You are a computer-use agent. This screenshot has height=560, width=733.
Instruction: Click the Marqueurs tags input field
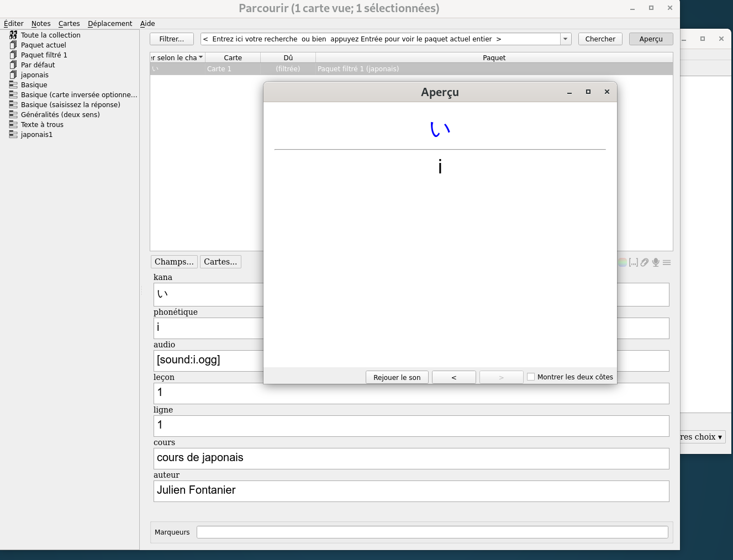[x=432, y=532]
